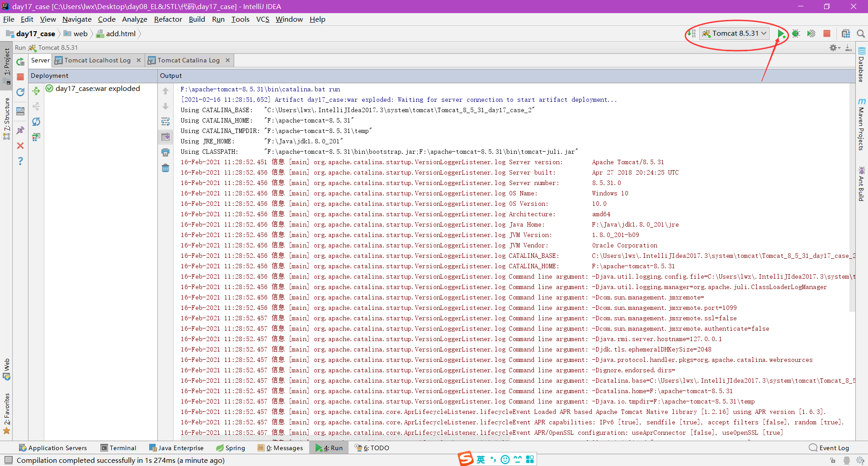
Task: Click add.html breadcrumb
Action: pos(116,34)
